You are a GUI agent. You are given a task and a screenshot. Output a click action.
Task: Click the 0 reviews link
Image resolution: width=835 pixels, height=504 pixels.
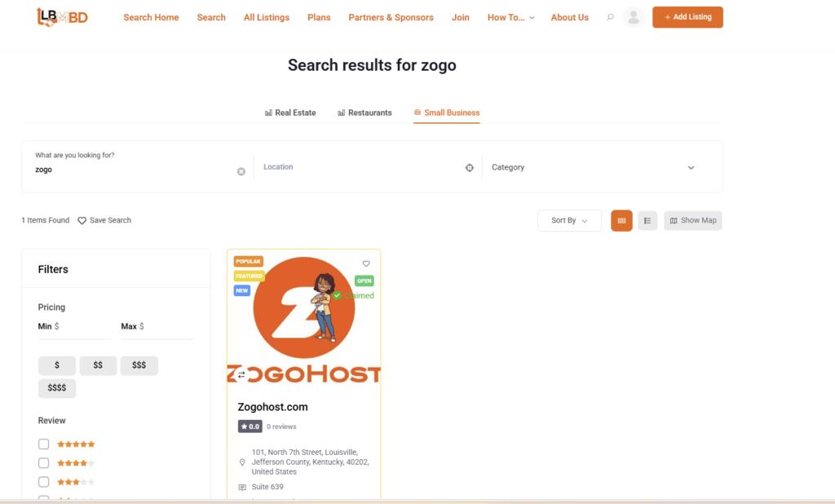[x=281, y=427]
